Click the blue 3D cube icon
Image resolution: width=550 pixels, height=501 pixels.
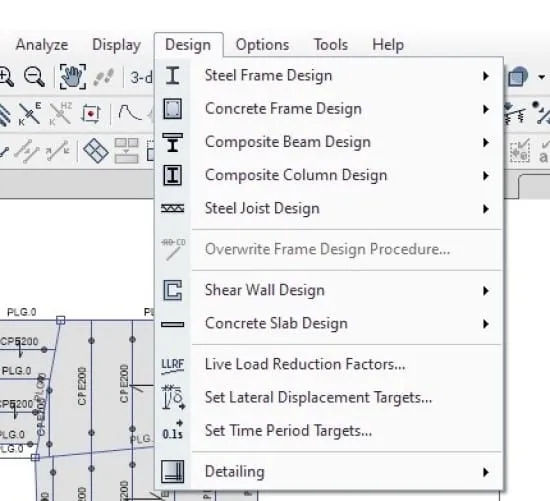point(518,76)
